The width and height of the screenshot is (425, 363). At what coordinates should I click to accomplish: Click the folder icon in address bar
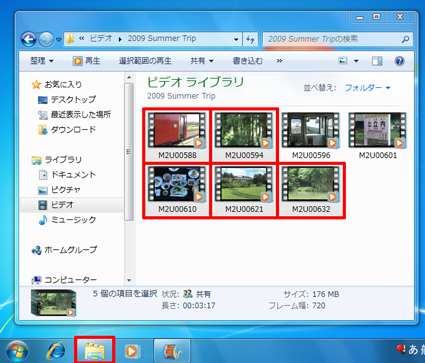[70, 39]
